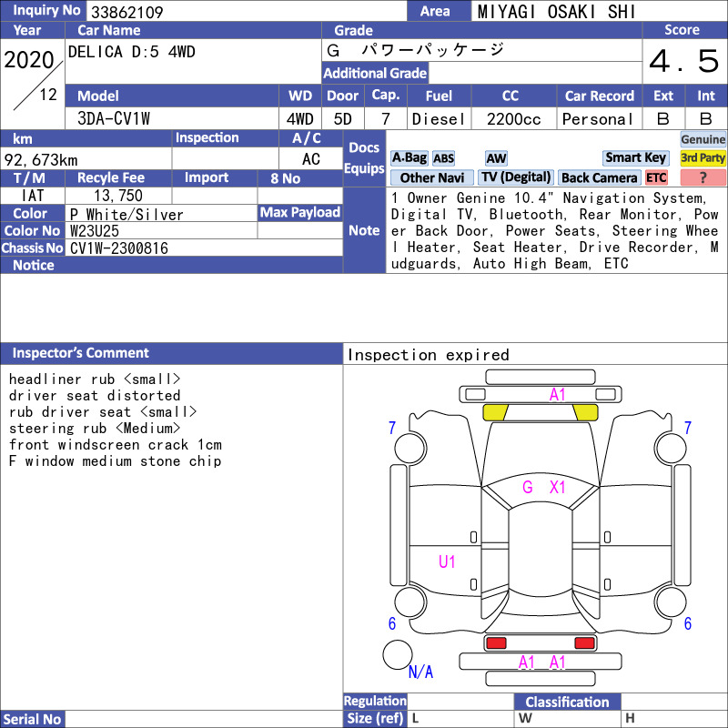Click the inquiry number 33862109
The height and width of the screenshot is (728, 728).
click(x=127, y=12)
